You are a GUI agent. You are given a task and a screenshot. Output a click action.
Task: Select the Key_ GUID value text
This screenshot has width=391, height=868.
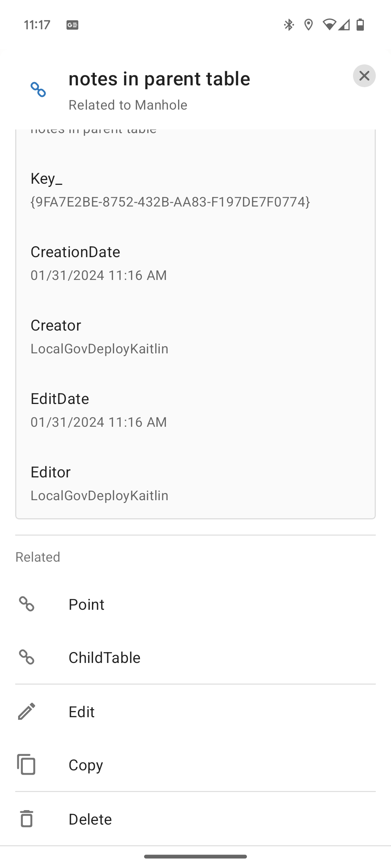tap(170, 203)
